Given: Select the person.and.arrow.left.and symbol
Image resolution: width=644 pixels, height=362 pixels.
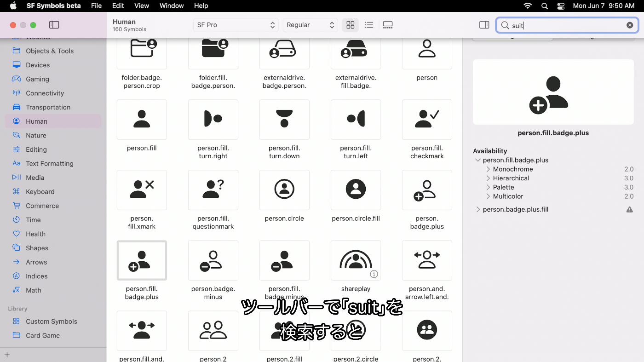Looking at the screenshot, I should pyautogui.click(x=427, y=260).
